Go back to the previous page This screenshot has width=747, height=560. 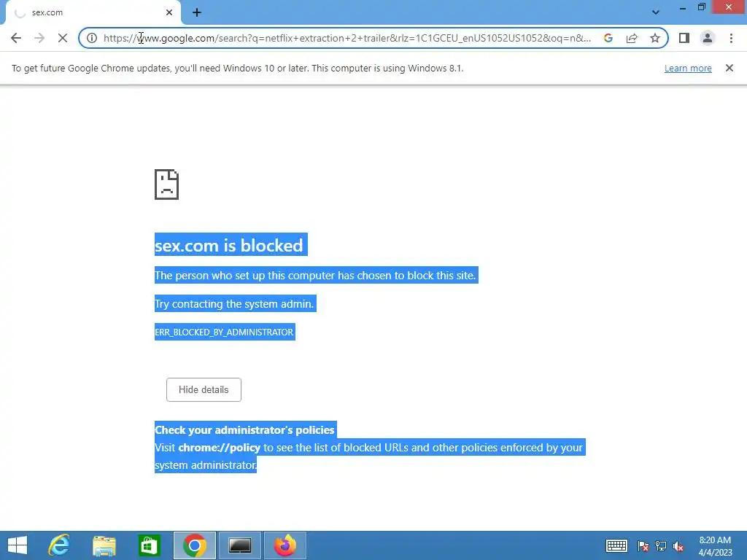coord(16,38)
